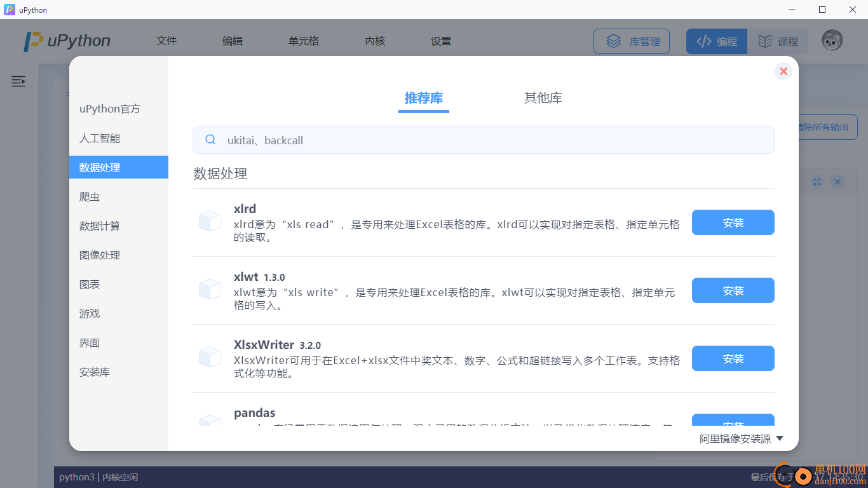Viewport: 868px width, 488px height.
Task: Switch to 编程 programming mode
Action: pos(717,41)
